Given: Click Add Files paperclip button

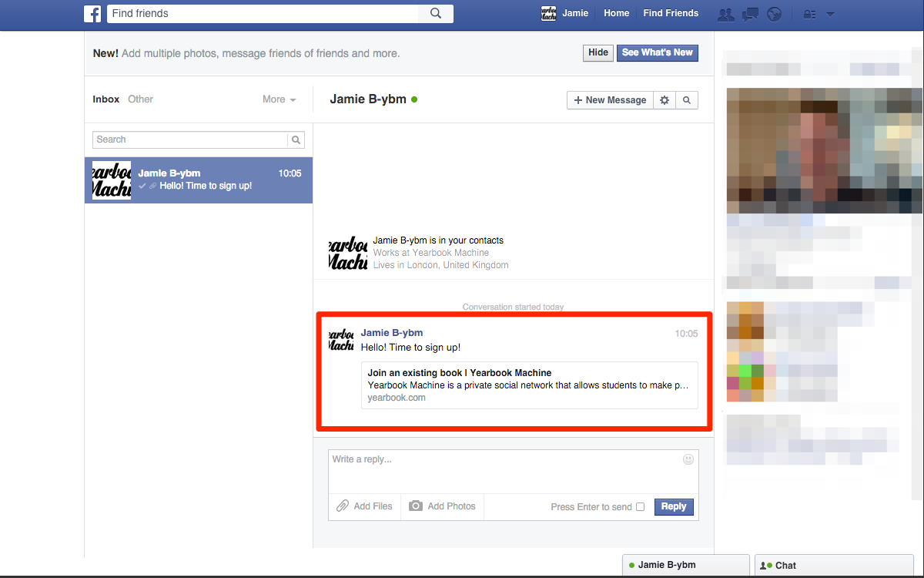Looking at the screenshot, I should pos(365,506).
